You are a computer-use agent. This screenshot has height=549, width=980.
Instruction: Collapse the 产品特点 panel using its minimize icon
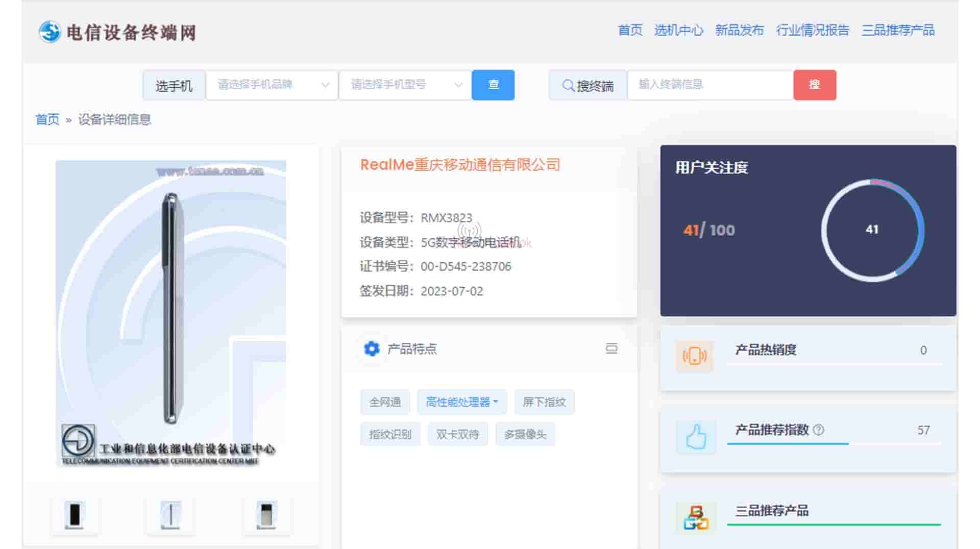(611, 348)
